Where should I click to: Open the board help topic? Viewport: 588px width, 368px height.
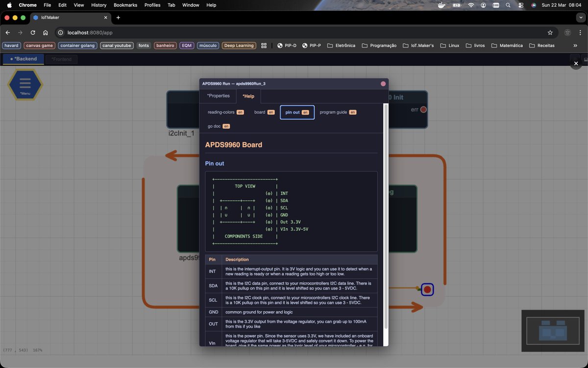point(264,112)
